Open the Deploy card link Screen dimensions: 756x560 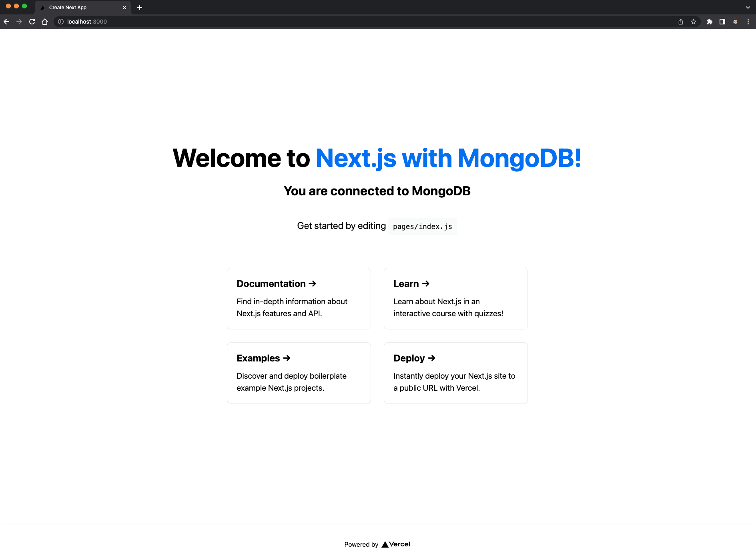click(x=455, y=373)
